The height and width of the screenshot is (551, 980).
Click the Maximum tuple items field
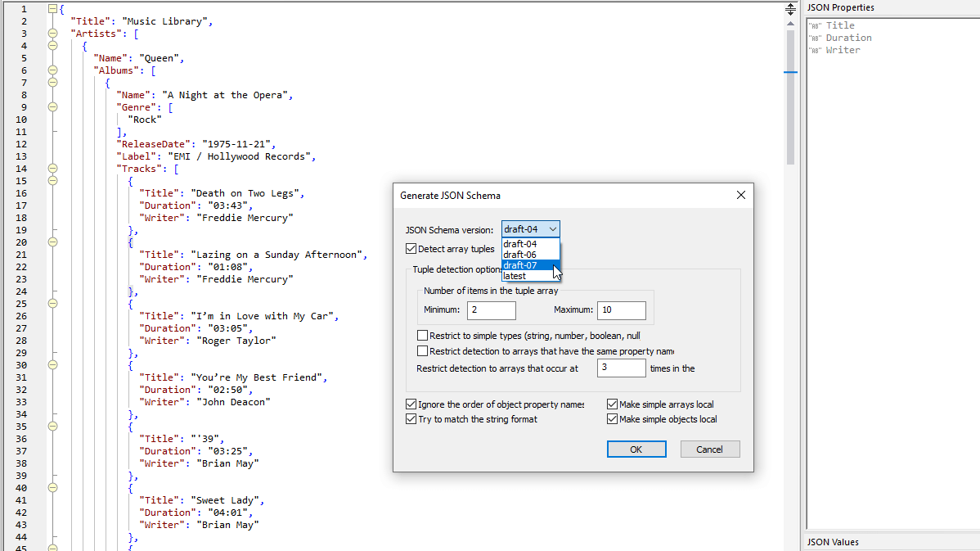[x=621, y=310]
